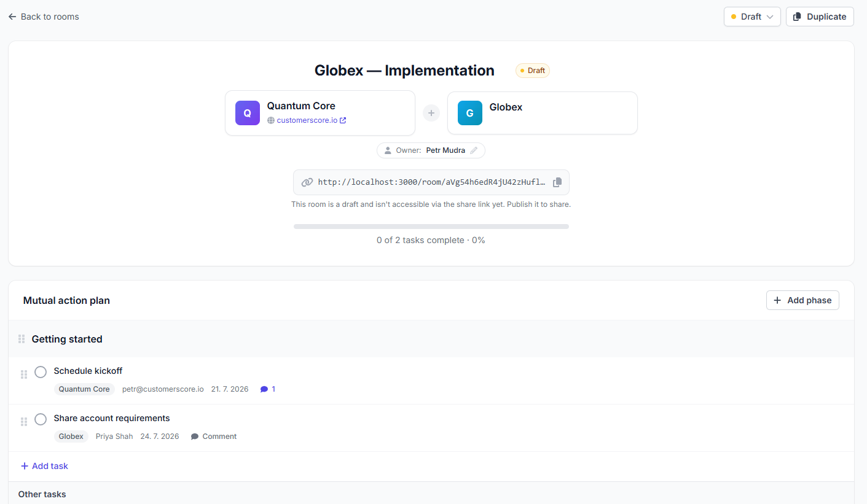Open the Draft status dropdown
The height and width of the screenshot is (504, 867).
[752, 17]
